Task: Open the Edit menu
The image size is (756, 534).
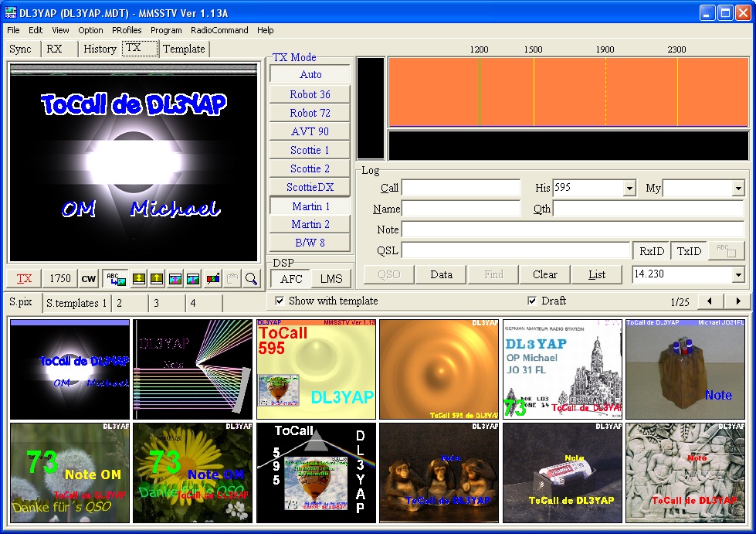Action: (x=36, y=30)
